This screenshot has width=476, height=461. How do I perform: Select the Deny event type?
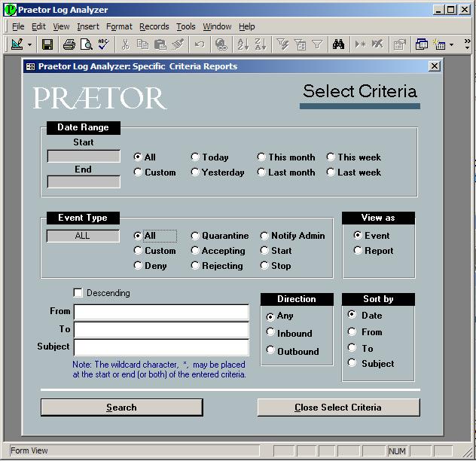tap(138, 265)
